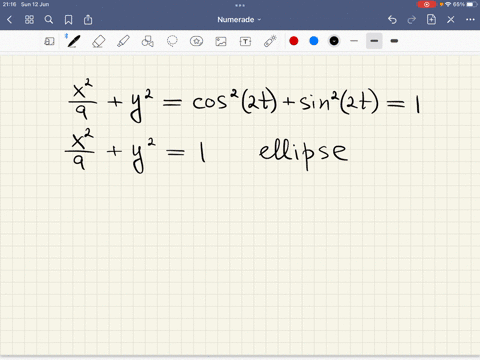The height and width of the screenshot is (360, 480).
Task: Open the Elements sticker tool
Action: [196, 41]
